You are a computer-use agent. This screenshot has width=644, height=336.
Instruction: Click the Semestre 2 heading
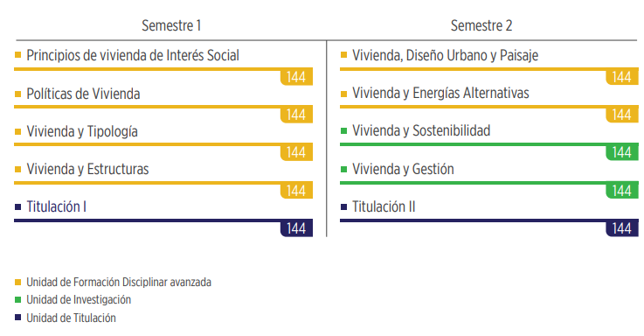pyautogui.click(x=481, y=25)
